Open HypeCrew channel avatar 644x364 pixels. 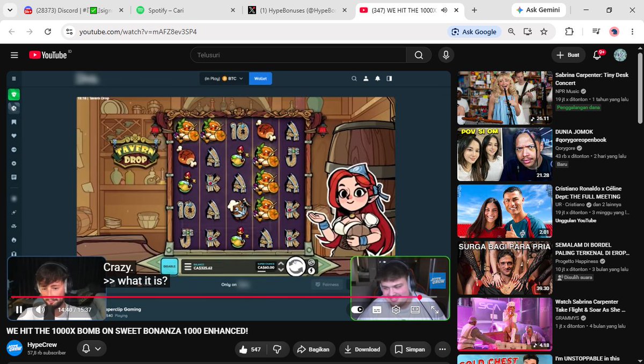coord(14,348)
